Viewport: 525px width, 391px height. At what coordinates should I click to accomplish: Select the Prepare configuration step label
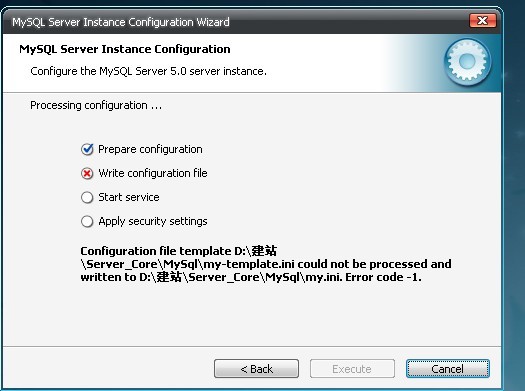[x=150, y=149]
